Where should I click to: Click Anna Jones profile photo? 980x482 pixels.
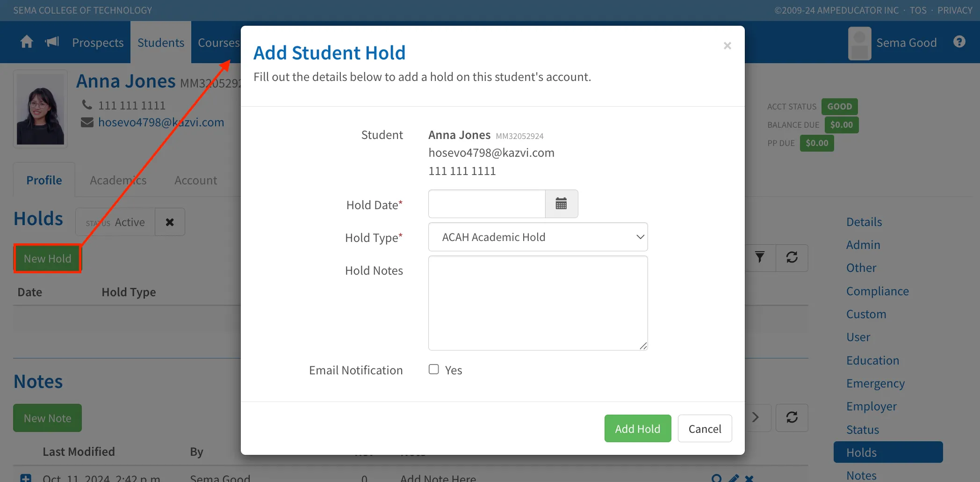point(40,109)
